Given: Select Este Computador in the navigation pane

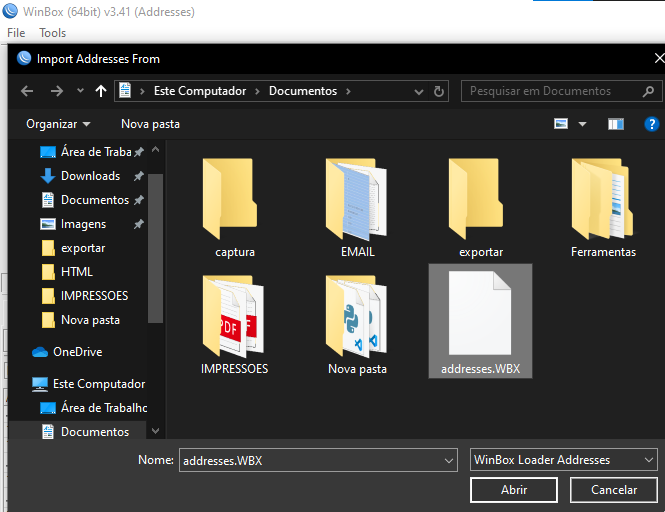Looking at the screenshot, I should tap(88, 384).
